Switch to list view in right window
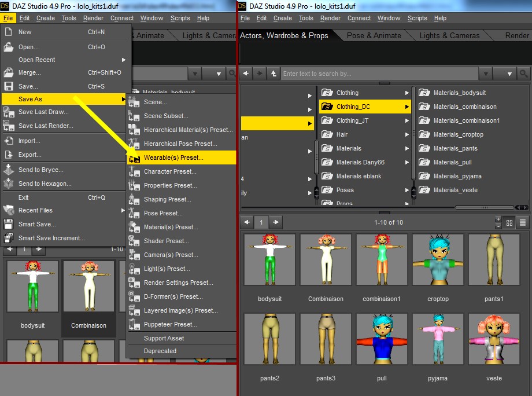 tap(523, 223)
